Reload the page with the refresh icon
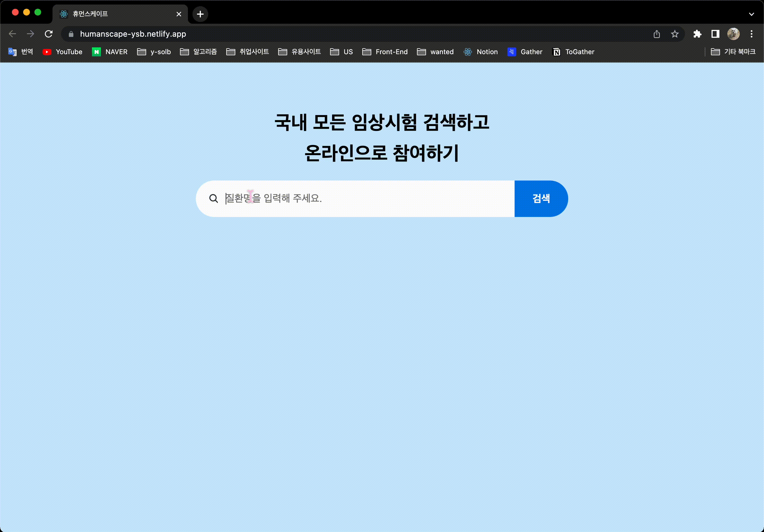764x532 pixels. pos(49,34)
